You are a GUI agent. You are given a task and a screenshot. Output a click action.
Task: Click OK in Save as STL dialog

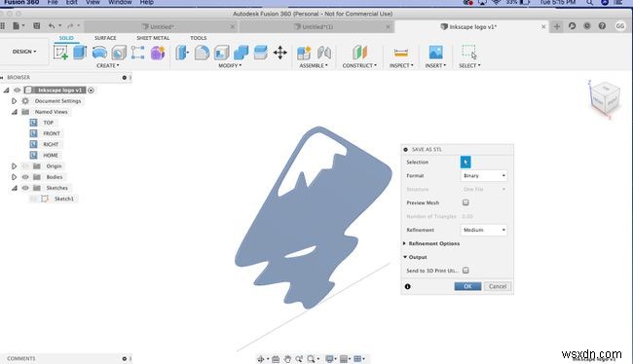point(467,286)
